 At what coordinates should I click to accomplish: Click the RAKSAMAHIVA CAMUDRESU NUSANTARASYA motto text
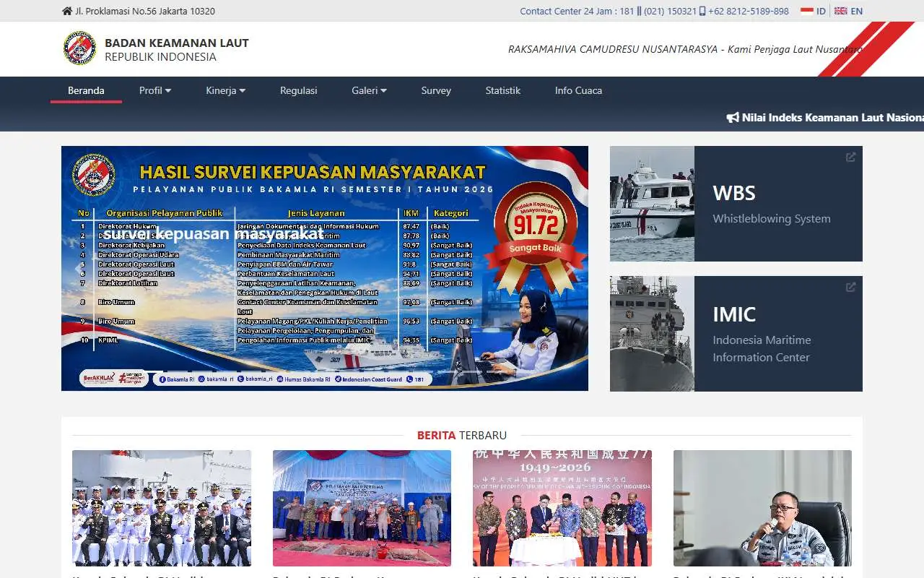click(685, 49)
